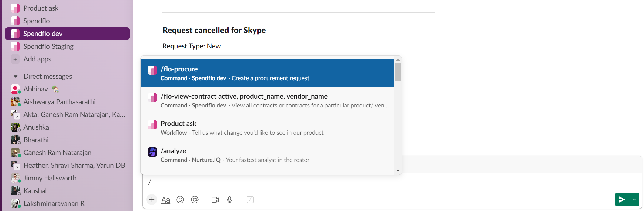This screenshot has height=211, width=644.
Task: Open direct message with Bharathi
Action: [x=67, y=140]
